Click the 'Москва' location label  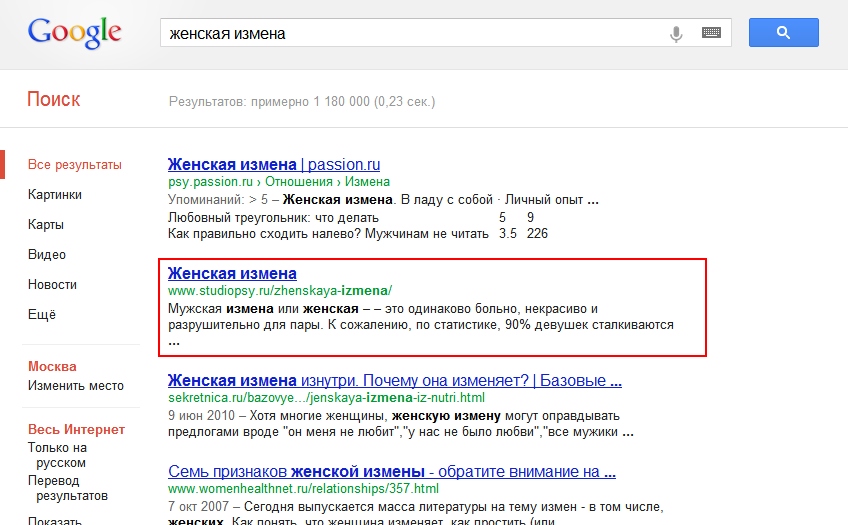[x=52, y=367]
